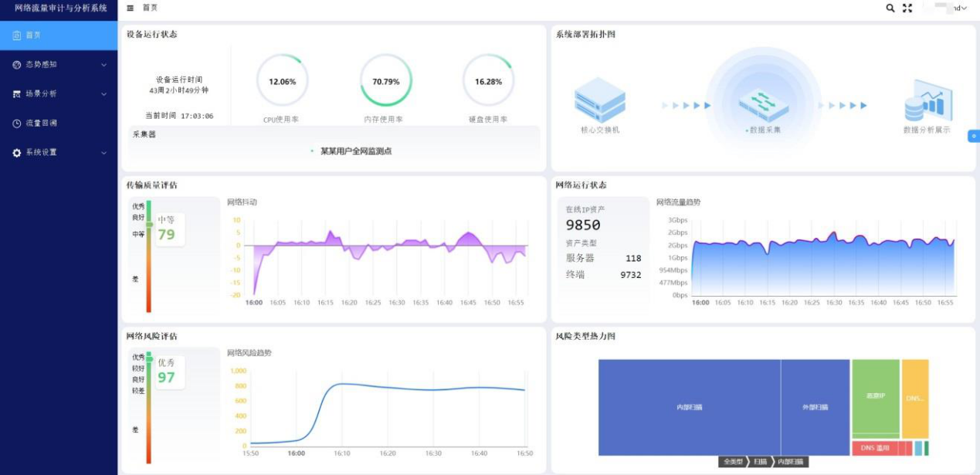Click the 态势感知 globe icon
The width and height of the screenshot is (980, 475).
(x=17, y=65)
